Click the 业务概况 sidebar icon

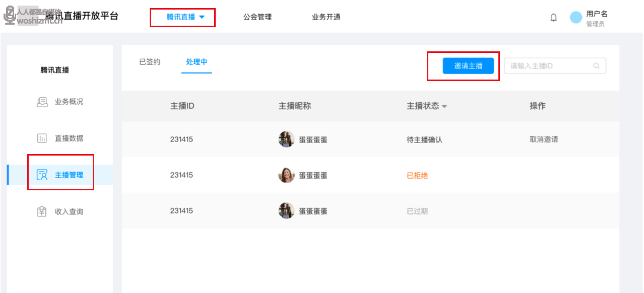tap(42, 102)
